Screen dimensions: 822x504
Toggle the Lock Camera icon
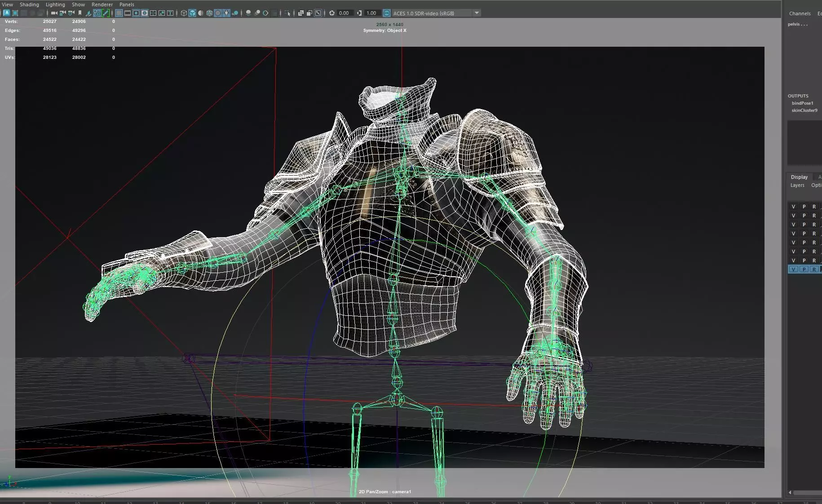(62, 13)
